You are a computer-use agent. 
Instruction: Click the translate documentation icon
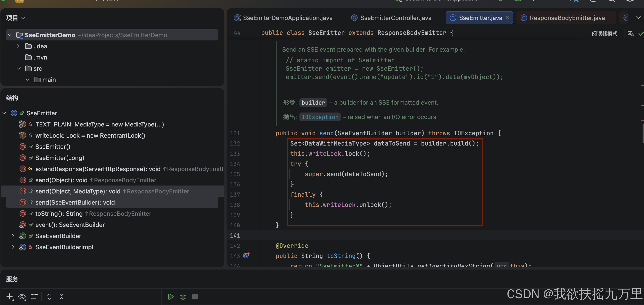click(630, 33)
